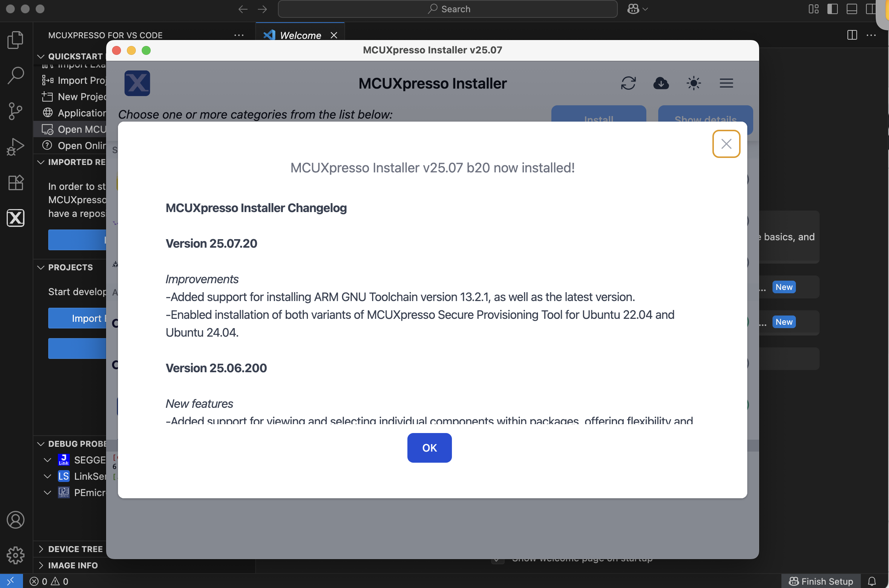Open the Extensions view icon
This screenshot has height=588, width=889.
pos(15,183)
